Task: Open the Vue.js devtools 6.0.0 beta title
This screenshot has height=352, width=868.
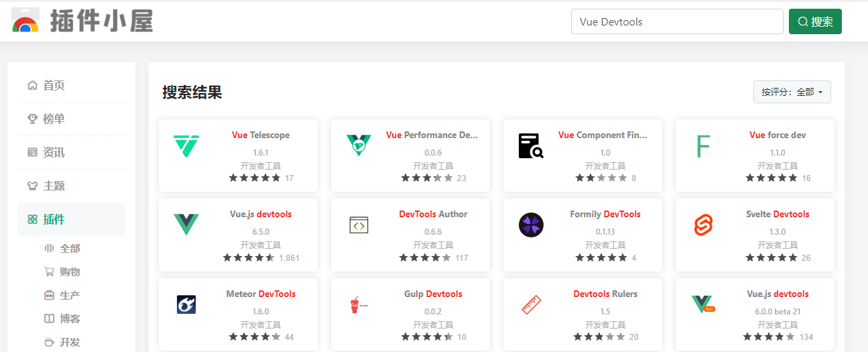Action: tap(778, 294)
